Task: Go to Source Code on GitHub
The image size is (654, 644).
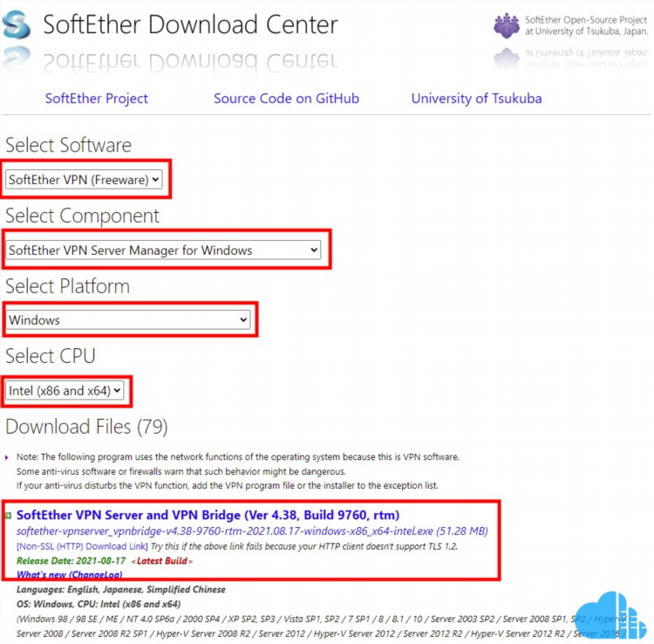Action: (286, 99)
